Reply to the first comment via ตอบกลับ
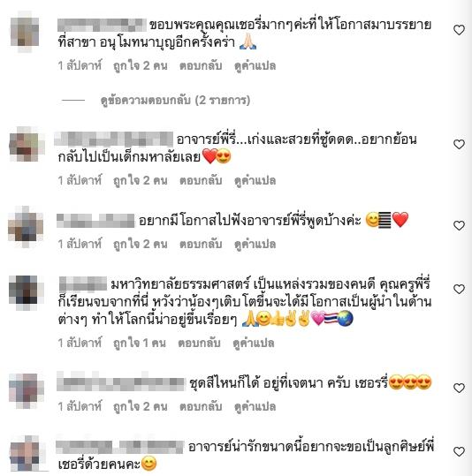 (201, 65)
